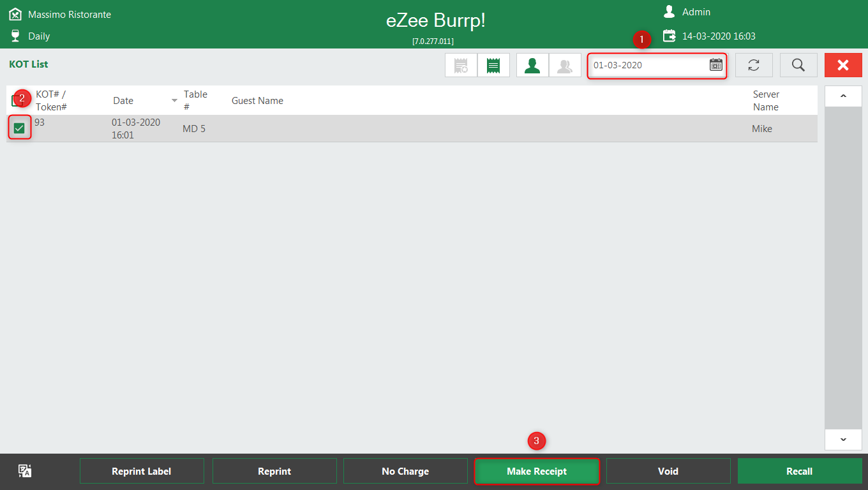
Task: Open the search magnifier button
Action: [798, 65]
